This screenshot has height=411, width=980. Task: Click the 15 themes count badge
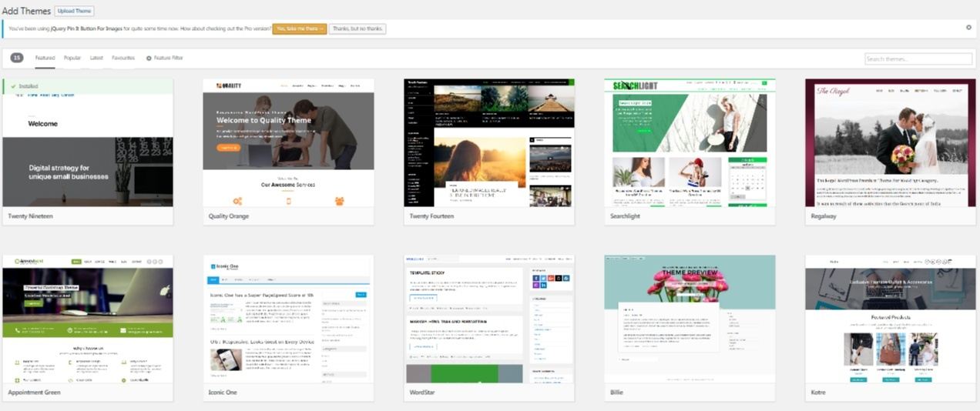click(x=17, y=58)
